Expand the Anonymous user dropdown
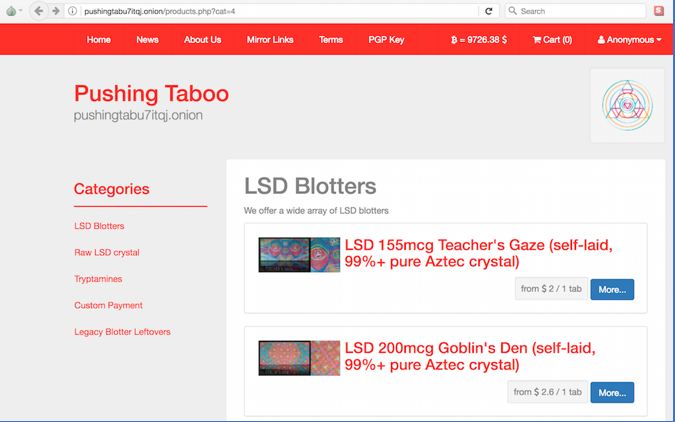The width and height of the screenshot is (675, 422). point(629,40)
